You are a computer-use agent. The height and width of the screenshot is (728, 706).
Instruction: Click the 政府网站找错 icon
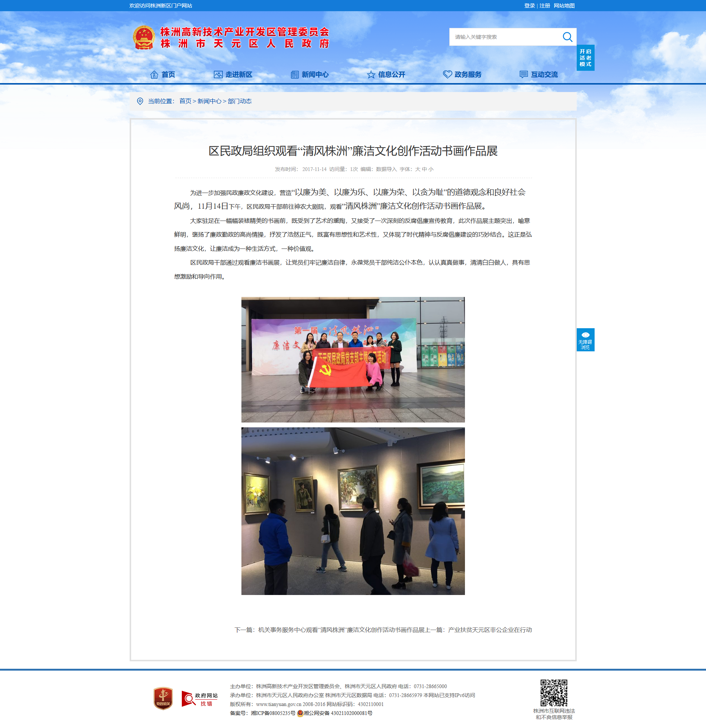[199, 699]
